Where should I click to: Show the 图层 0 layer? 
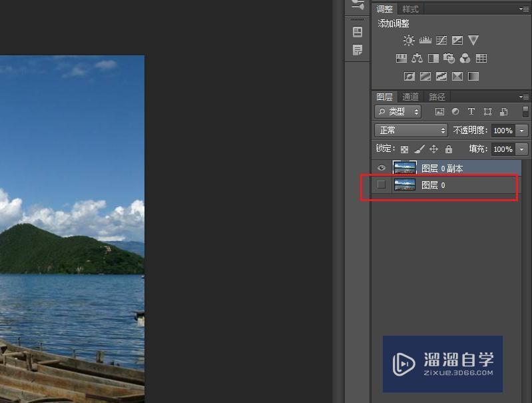coord(382,185)
